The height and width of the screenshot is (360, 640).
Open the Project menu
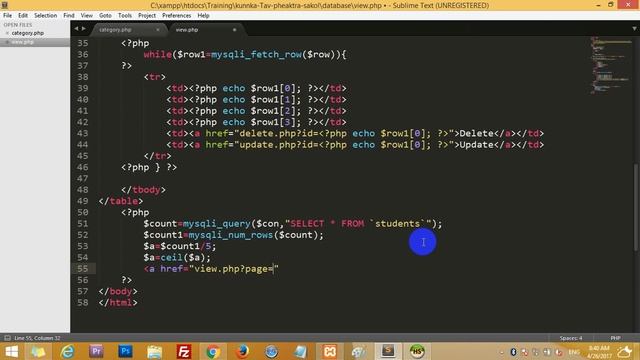[x=147, y=16]
